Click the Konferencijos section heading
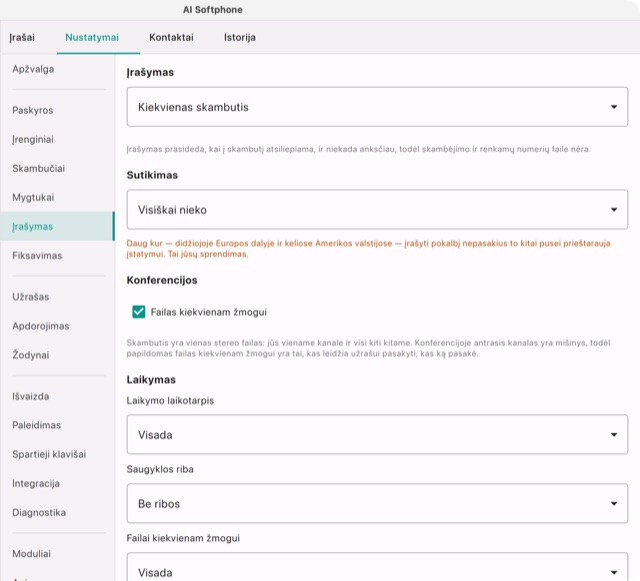 click(162, 280)
